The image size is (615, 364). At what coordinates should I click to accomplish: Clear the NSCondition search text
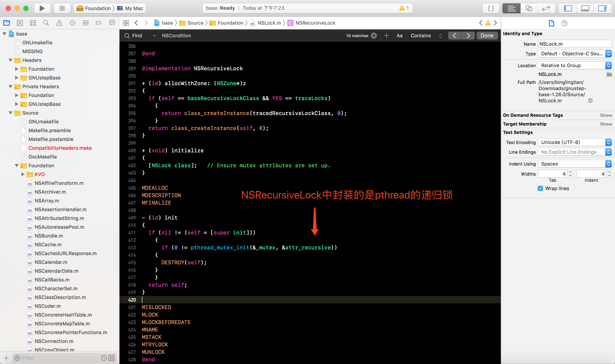(x=374, y=36)
